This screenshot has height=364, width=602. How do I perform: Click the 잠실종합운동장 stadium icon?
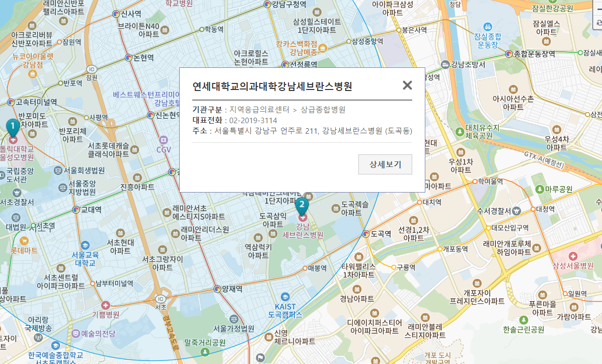coord(488,27)
